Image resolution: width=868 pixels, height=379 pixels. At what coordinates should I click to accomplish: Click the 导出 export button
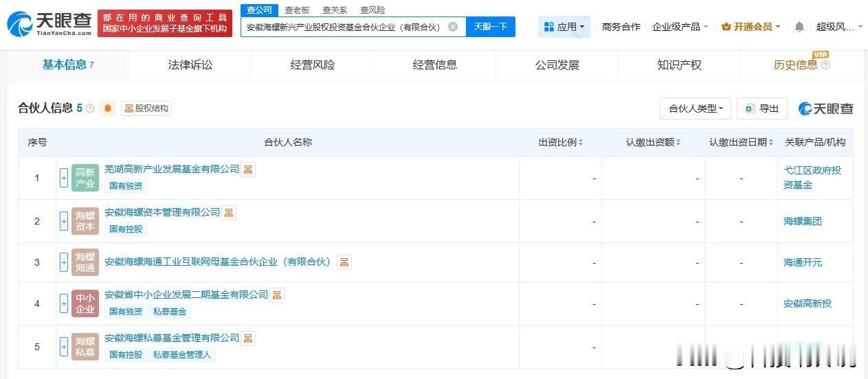click(762, 108)
